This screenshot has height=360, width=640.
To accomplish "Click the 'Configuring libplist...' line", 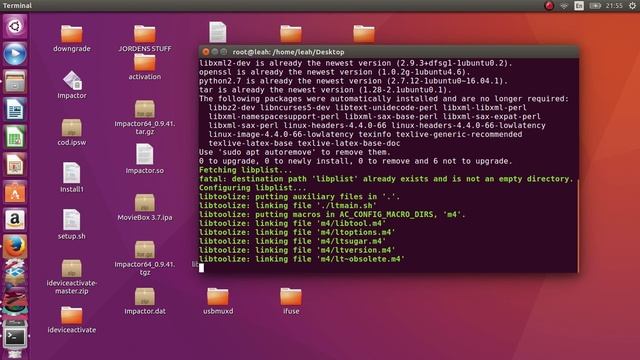I will pyautogui.click(x=253, y=188).
